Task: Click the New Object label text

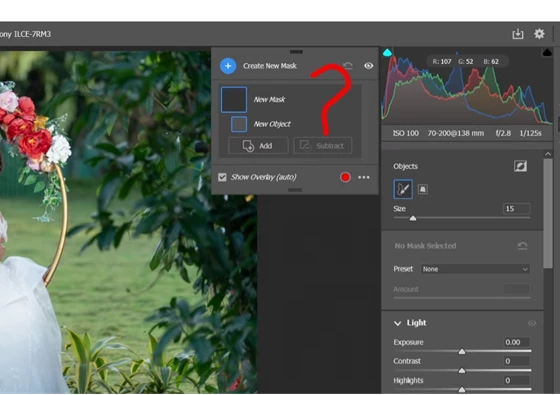Action: click(272, 124)
